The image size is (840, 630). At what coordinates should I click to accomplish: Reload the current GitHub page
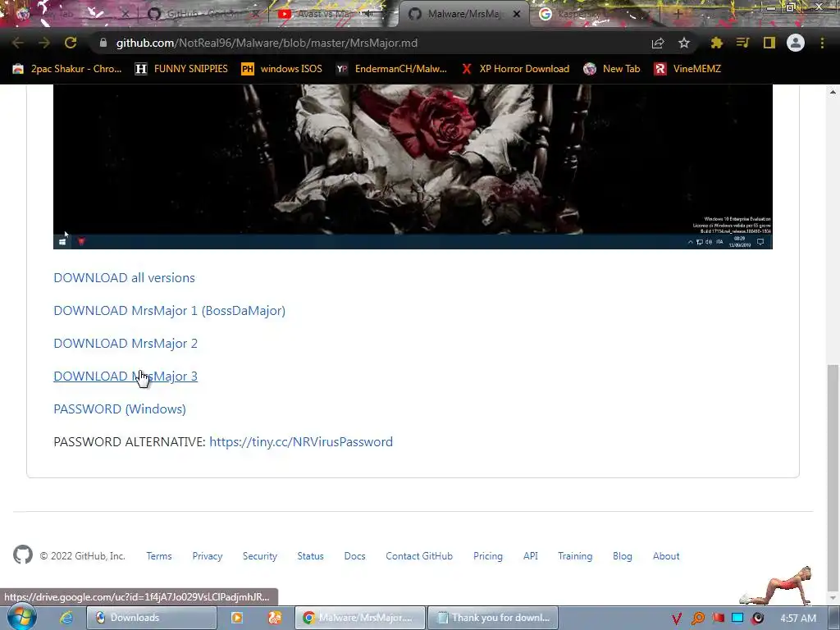tap(71, 43)
